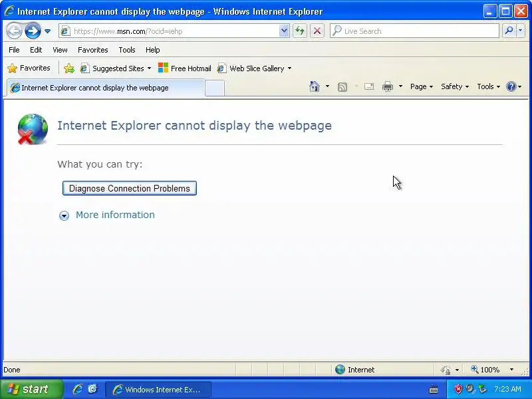The height and width of the screenshot is (399, 532).
Task: Minimize the Internet Explorer window
Action: [489, 11]
